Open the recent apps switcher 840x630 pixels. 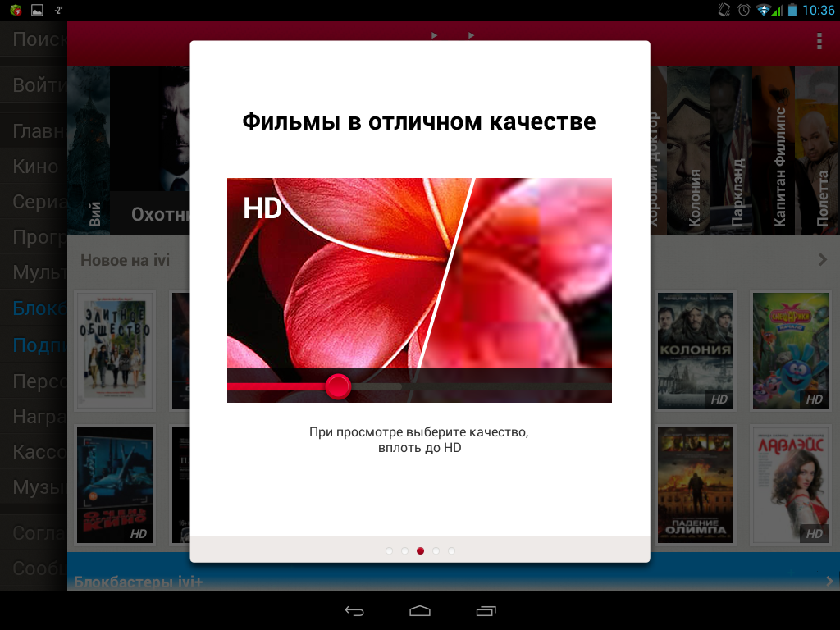point(486,610)
